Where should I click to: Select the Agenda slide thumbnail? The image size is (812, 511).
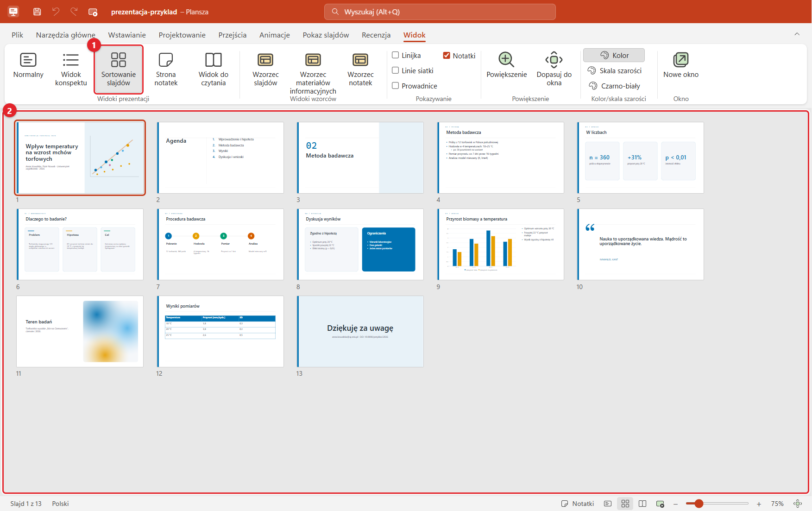tap(220, 158)
